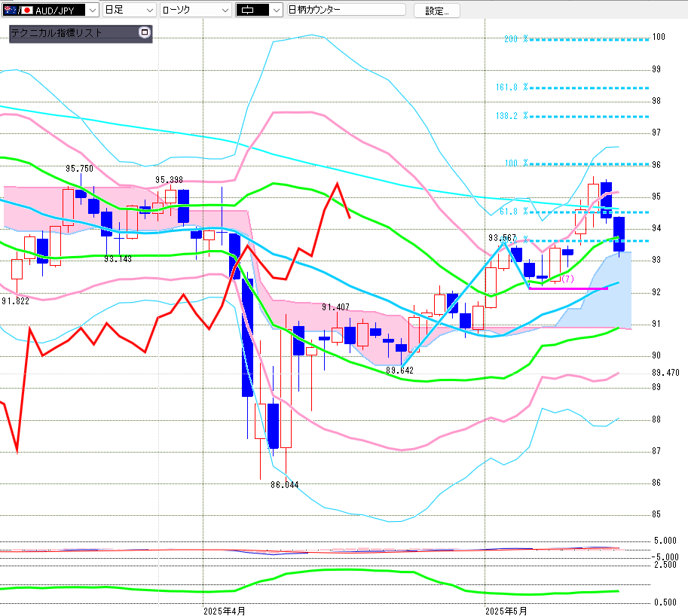The image size is (688, 616).
Task: Open the 中 size dropdown
Action: click(x=259, y=10)
